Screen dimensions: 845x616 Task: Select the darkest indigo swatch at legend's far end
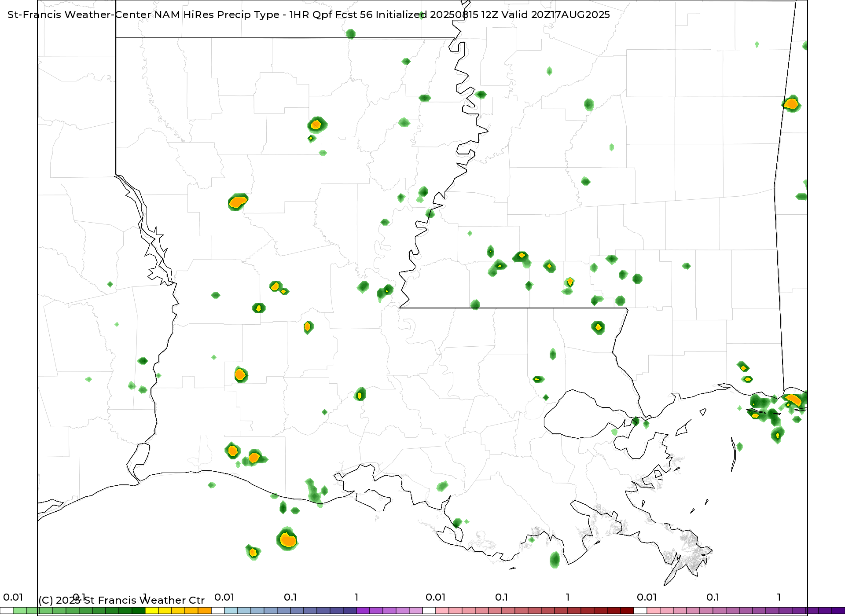(x=838, y=611)
